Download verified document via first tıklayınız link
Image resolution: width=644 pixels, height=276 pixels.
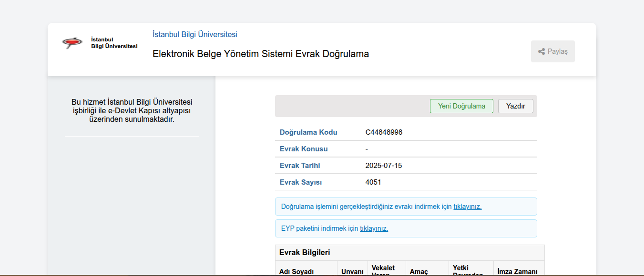(x=468, y=207)
